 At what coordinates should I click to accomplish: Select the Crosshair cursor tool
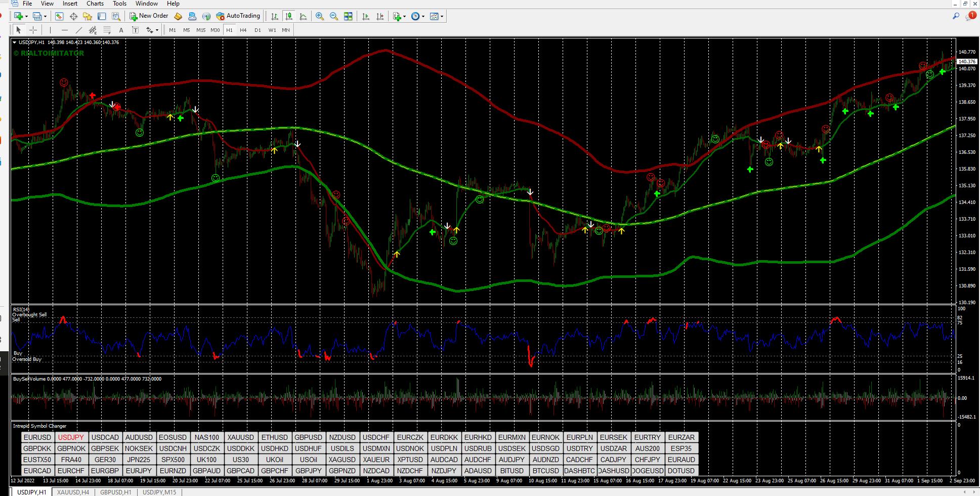click(33, 30)
